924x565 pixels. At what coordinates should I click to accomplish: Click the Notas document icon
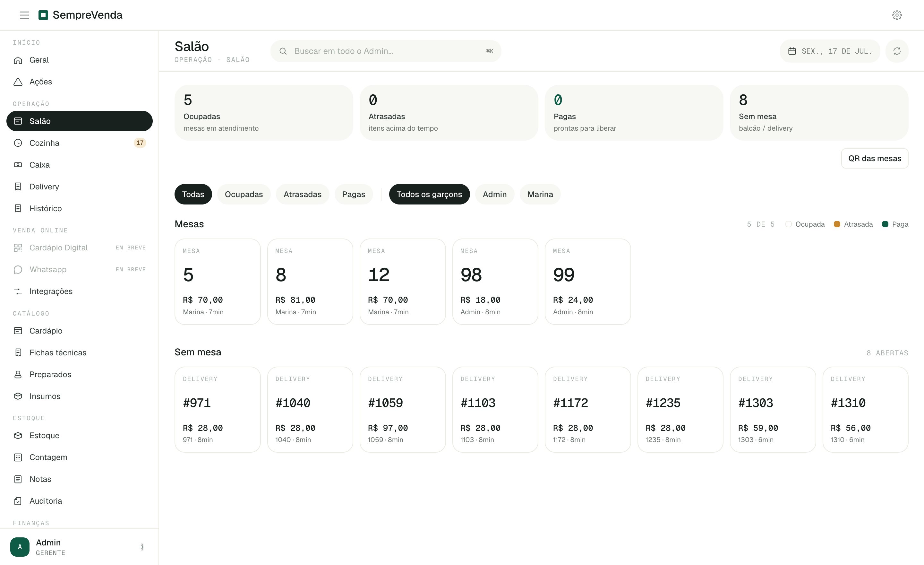(x=18, y=479)
